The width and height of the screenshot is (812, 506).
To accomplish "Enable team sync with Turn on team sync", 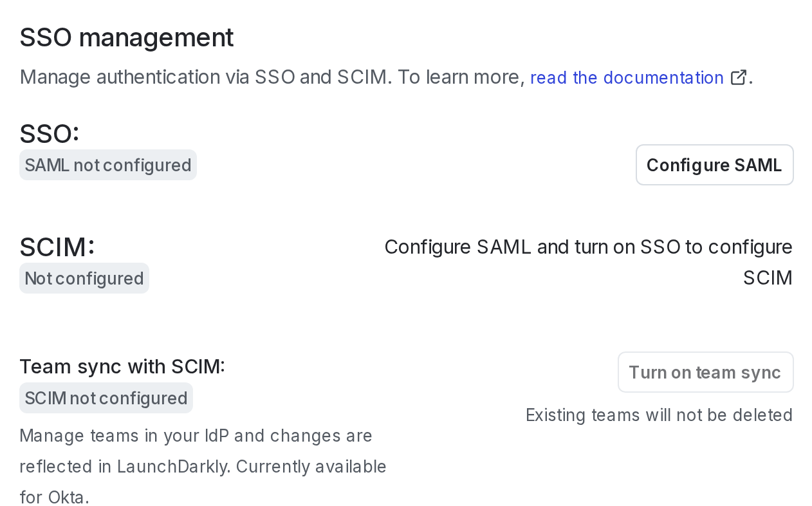I will (x=705, y=371).
